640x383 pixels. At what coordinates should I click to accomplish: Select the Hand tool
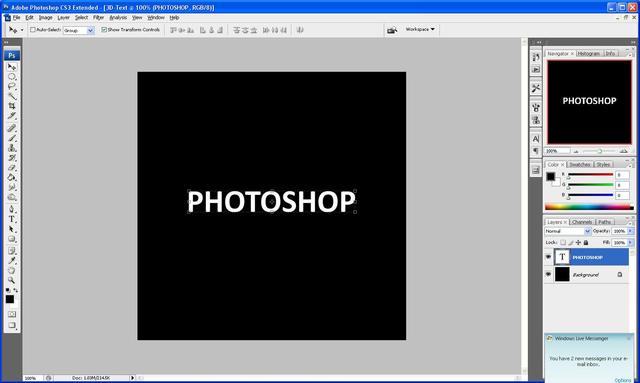coord(12,270)
